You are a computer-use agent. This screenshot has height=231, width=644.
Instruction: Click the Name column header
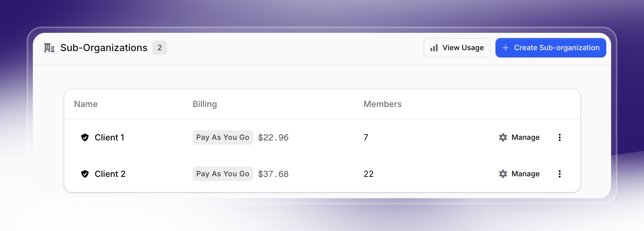pos(86,104)
